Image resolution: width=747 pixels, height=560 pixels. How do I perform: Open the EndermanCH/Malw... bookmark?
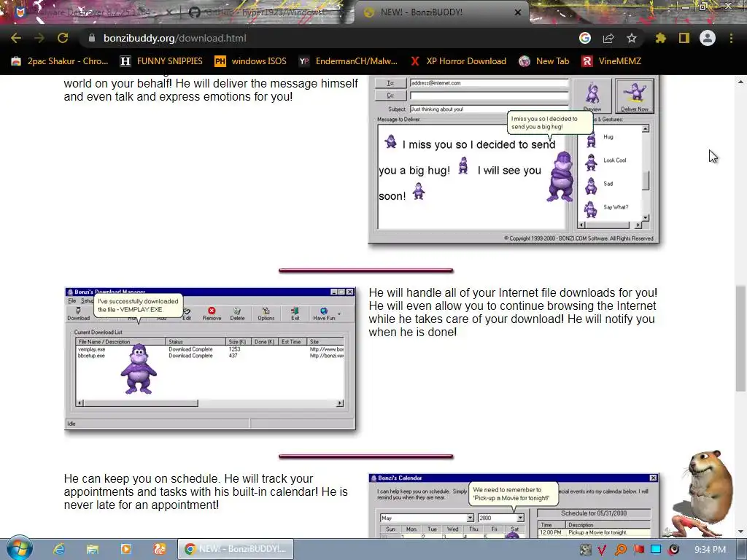tap(348, 61)
